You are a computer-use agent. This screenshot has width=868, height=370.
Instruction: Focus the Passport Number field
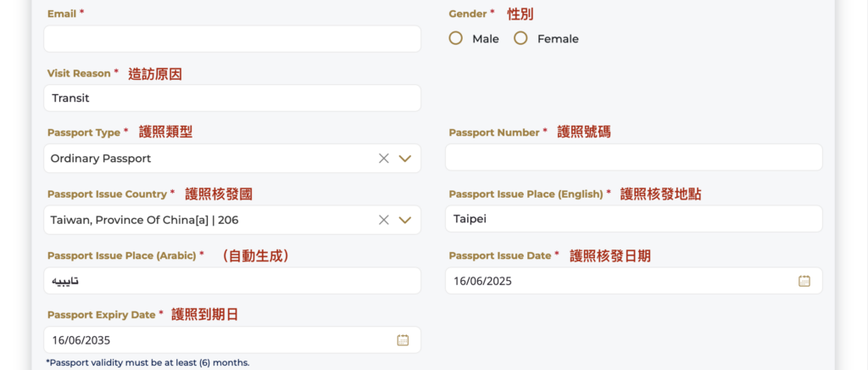coord(633,157)
